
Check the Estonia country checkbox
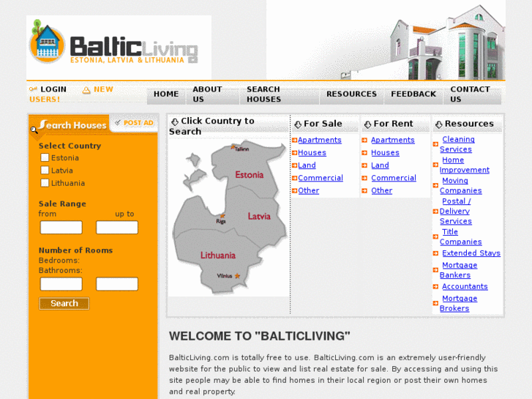point(45,157)
